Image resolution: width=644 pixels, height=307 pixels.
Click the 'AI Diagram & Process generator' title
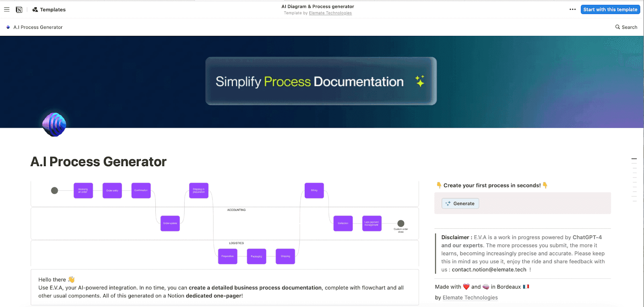point(318,6)
